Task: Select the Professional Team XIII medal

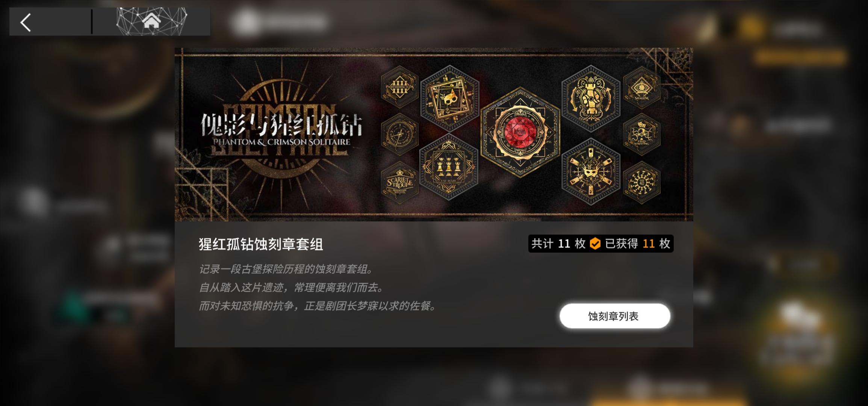Action: pos(399,88)
